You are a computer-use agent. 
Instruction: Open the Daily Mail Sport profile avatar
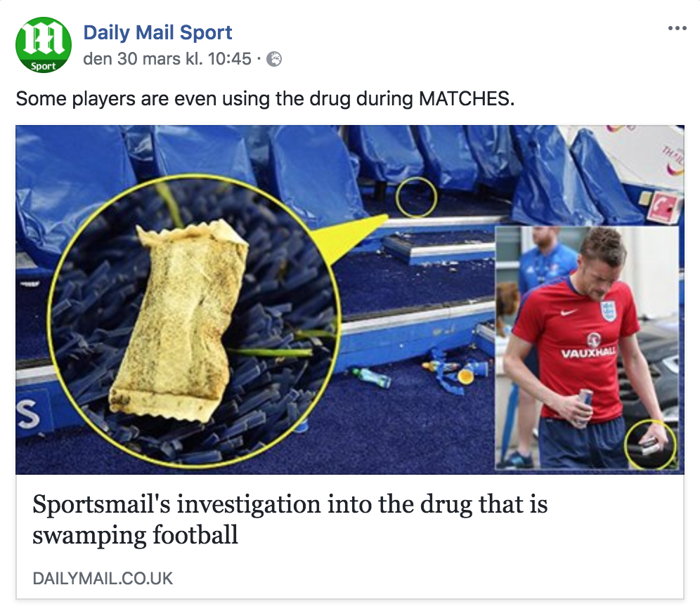pos(44,45)
